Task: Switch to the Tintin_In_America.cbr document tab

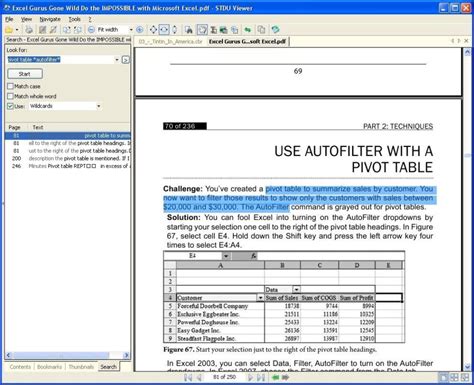Action: [170, 41]
